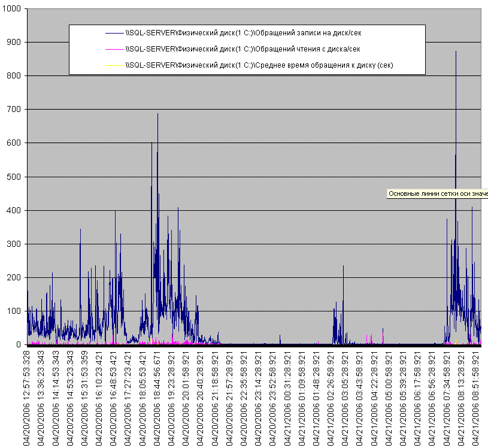Click the 'Основные линии сетки оси' tooltip

point(437,193)
